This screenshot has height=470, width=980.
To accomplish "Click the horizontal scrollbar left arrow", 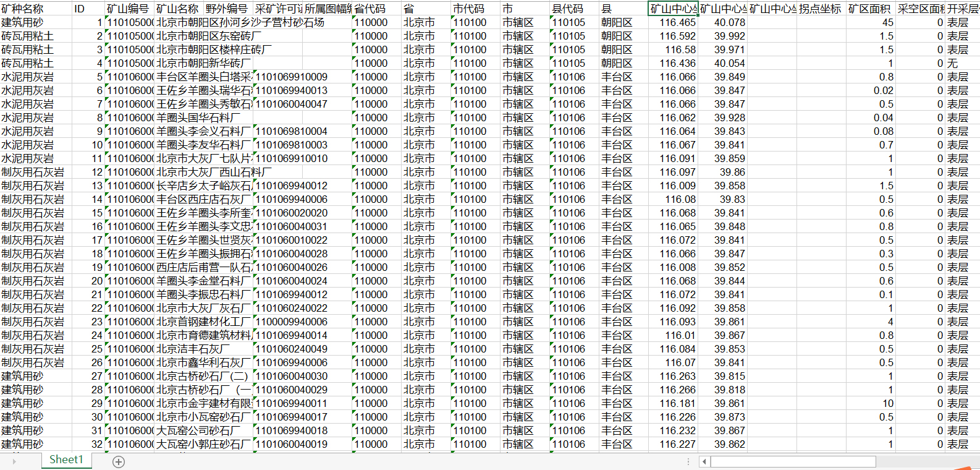I will tap(704, 462).
